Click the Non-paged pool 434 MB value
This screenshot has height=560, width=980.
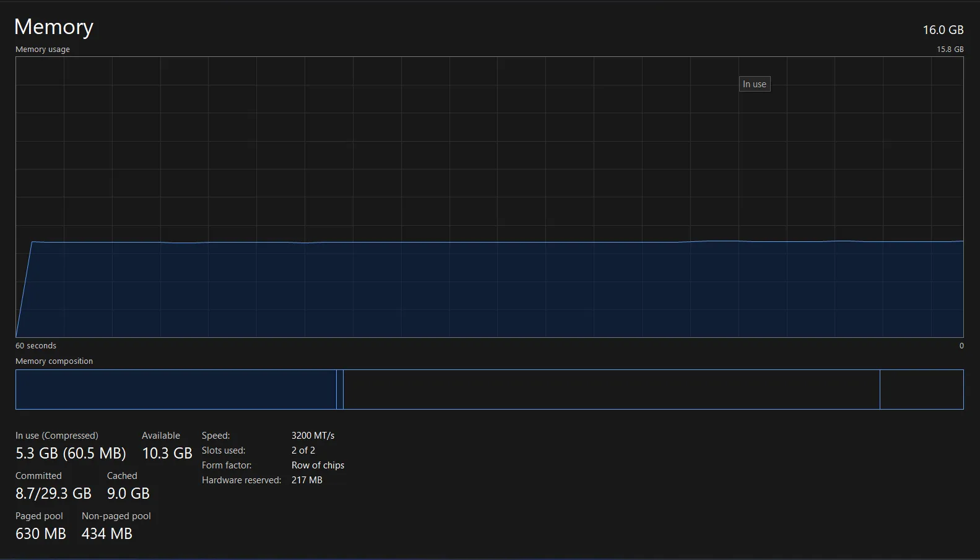click(x=106, y=534)
